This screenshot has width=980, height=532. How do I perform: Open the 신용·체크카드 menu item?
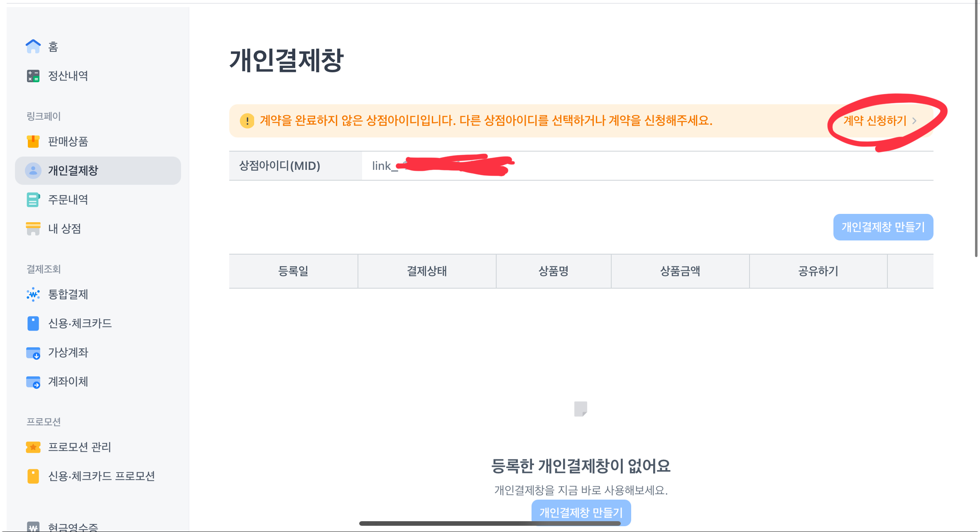(80, 324)
